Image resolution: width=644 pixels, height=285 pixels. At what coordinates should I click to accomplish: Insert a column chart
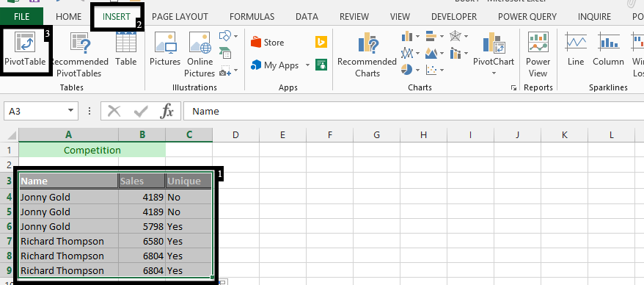[x=407, y=36]
